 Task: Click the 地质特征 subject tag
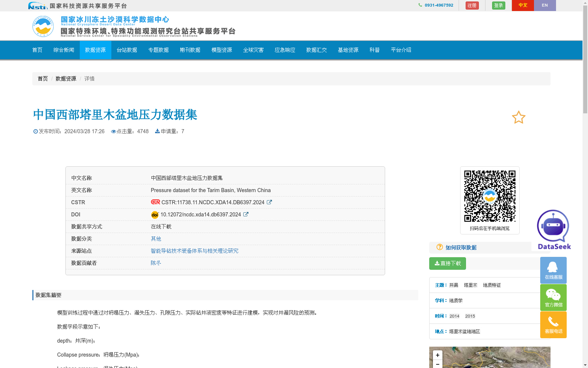(x=492, y=285)
